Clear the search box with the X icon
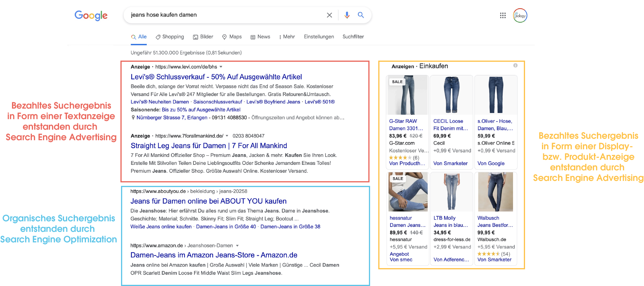 click(x=329, y=15)
